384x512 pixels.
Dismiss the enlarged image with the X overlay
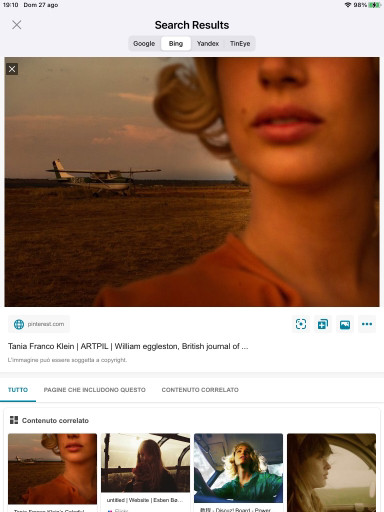(12, 69)
